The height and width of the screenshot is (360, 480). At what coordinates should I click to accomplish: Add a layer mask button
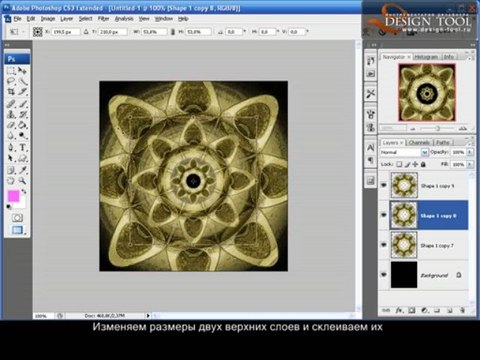[x=412, y=311]
